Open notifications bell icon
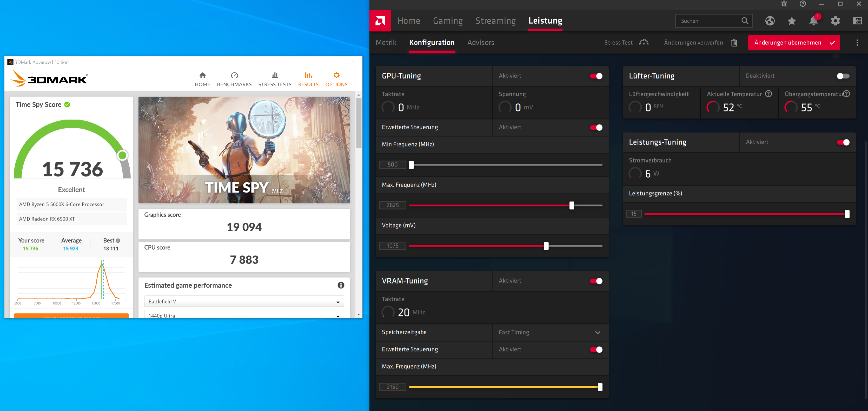The height and width of the screenshot is (411, 868). pyautogui.click(x=813, y=21)
